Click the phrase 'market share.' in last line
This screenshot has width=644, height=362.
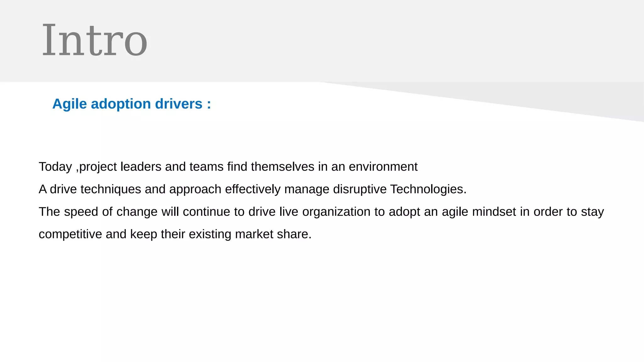pos(273,234)
